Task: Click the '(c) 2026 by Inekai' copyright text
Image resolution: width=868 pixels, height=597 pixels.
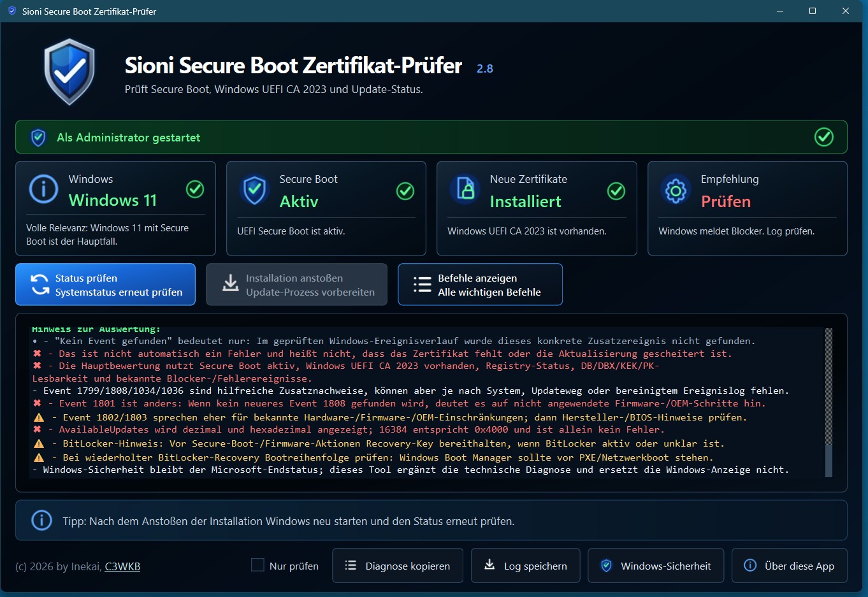Action: pyautogui.click(x=59, y=566)
